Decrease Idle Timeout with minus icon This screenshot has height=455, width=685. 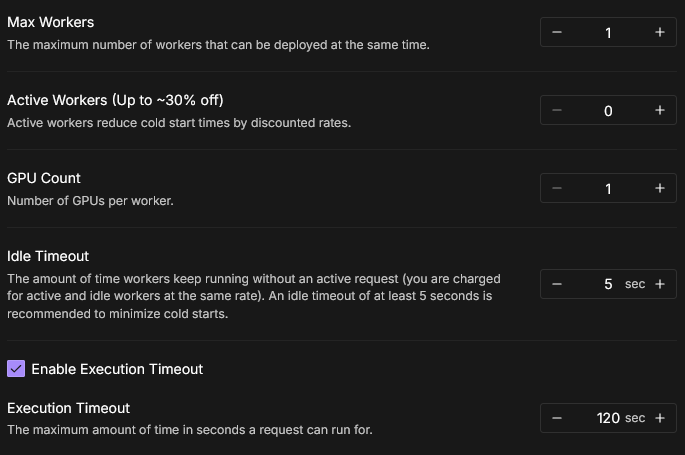[557, 284]
